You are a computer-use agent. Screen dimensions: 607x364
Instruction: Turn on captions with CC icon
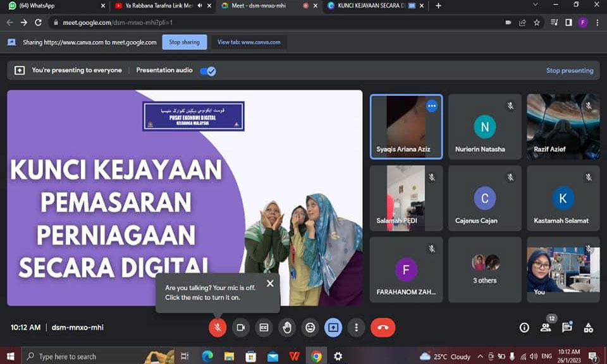pyautogui.click(x=264, y=327)
